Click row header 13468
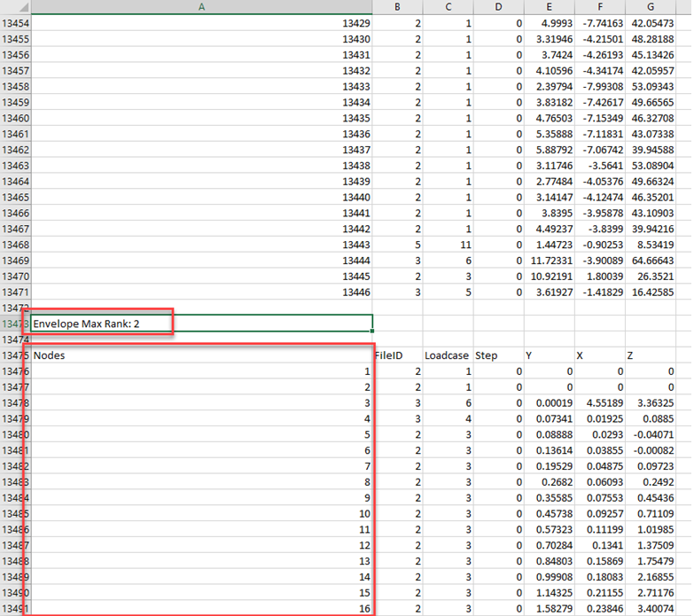 [x=15, y=245]
